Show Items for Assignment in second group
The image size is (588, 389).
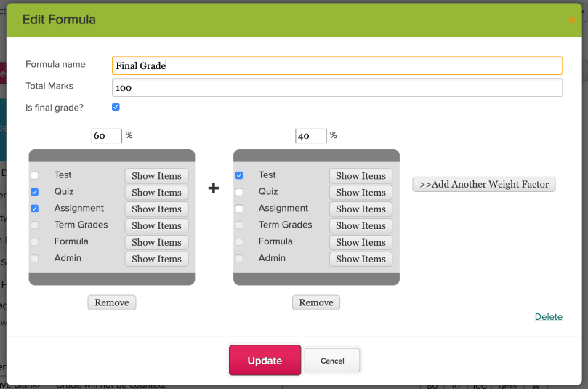coord(361,209)
